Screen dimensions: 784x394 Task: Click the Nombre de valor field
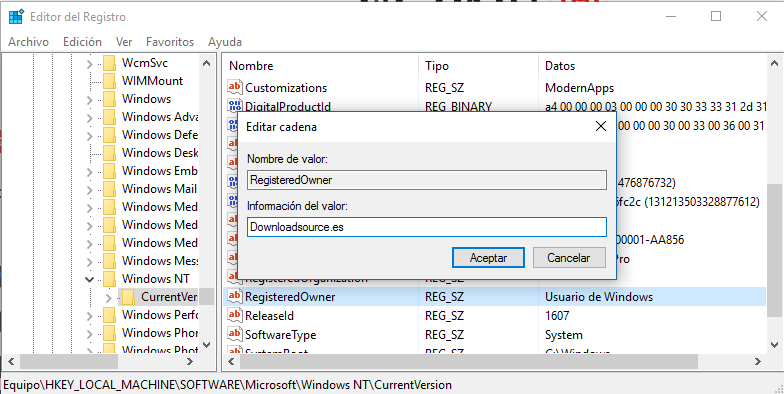pyautogui.click(x=427, y=180)
